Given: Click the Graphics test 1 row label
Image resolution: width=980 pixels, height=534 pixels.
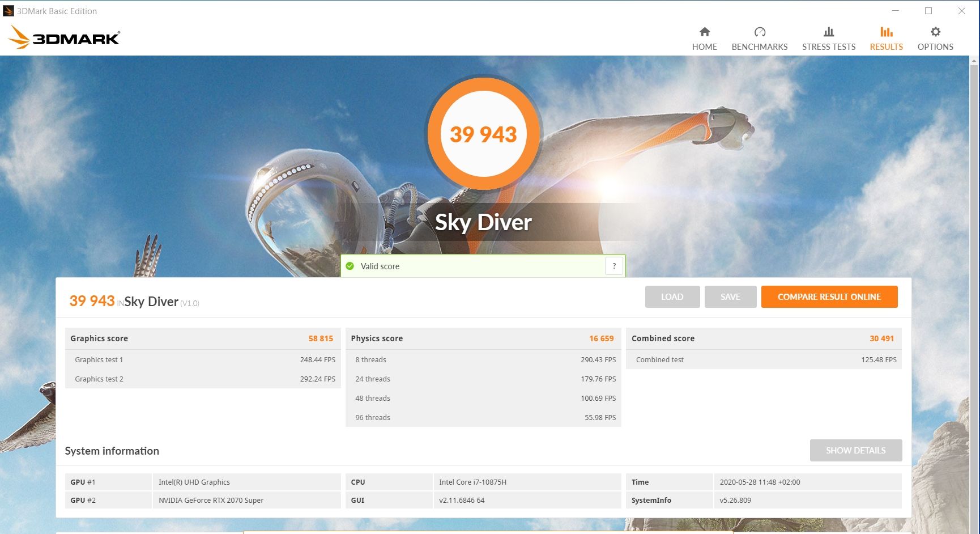Looking at the screenshot, I should click(x=99, y=360).
